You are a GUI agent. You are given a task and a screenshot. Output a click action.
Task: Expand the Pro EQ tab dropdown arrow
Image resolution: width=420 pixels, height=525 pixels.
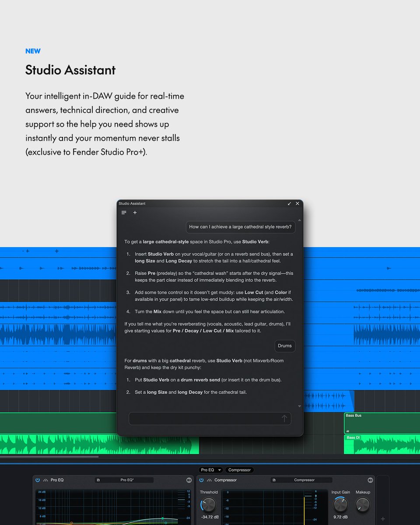point(220,470)
